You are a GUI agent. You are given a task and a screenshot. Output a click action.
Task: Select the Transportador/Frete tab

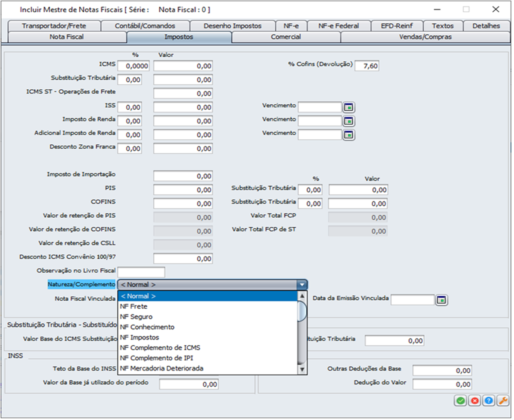click(54, 26)
